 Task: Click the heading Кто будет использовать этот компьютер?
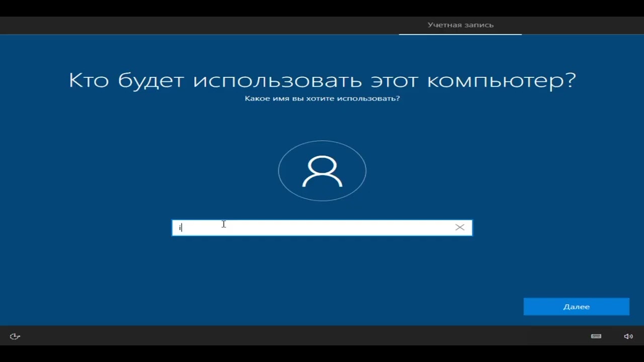[x=322, y=80]
